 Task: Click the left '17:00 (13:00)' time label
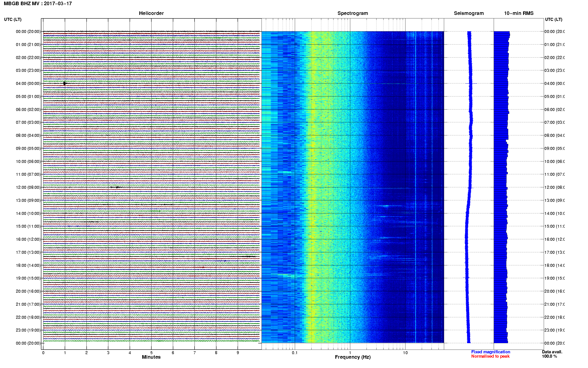(x=28, y=252)
